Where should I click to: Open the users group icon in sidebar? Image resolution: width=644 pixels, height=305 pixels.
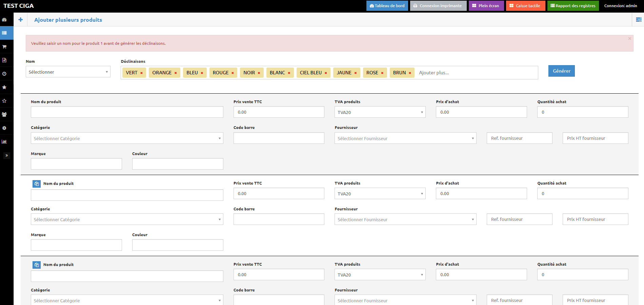coord(4,114)
